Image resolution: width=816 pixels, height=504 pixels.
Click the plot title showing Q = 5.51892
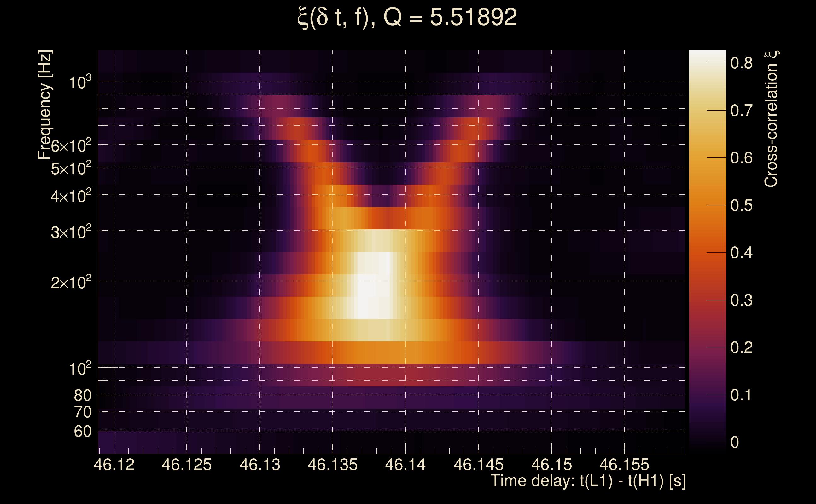[x=407, y=17]
